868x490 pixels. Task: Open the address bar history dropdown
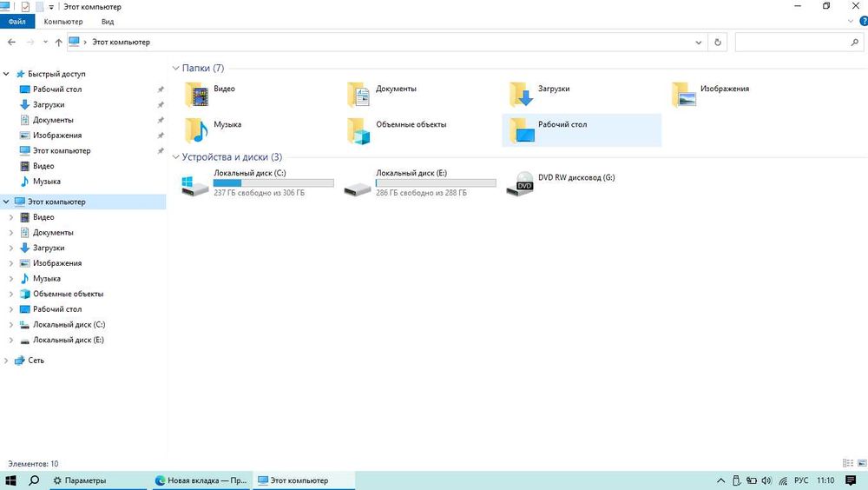coord(699,42)
